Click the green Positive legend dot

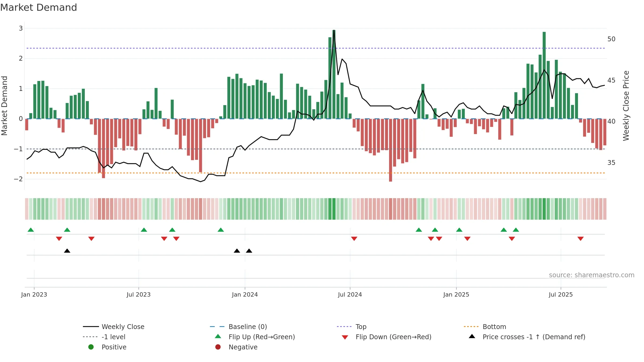pyautogui.click(x=91, y=347)
